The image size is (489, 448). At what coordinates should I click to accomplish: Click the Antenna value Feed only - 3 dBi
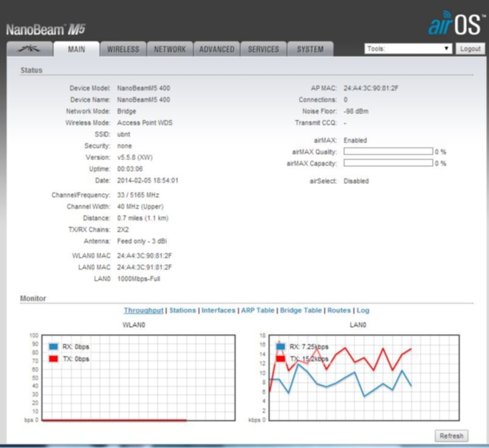pyautogui.click(x=142, y=242)
